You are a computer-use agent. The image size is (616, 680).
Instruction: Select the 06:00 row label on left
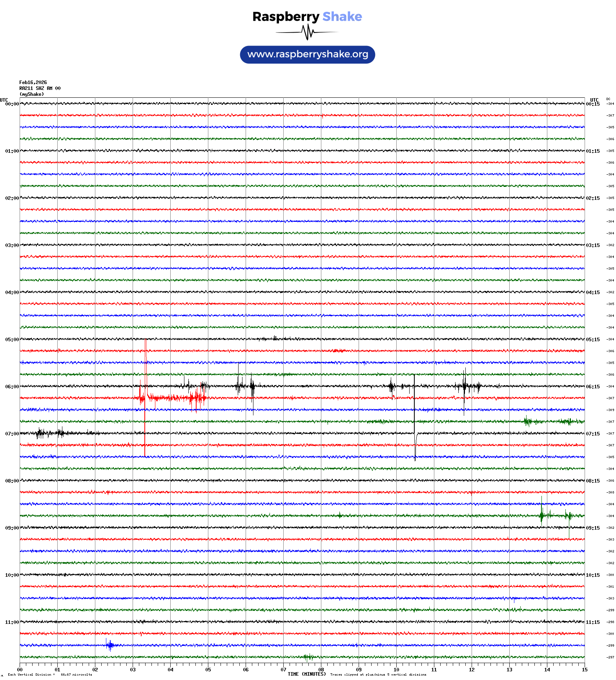tap(12, 387)
